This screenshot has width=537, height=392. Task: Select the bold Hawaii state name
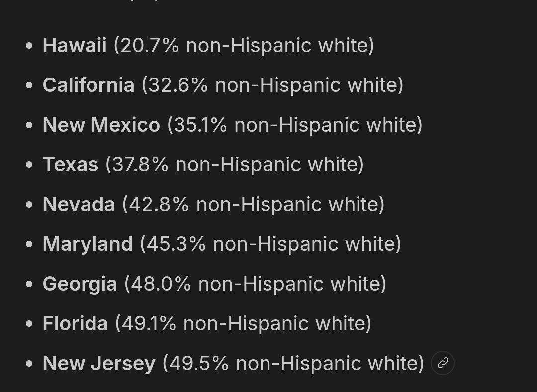[x=75, y=45]
